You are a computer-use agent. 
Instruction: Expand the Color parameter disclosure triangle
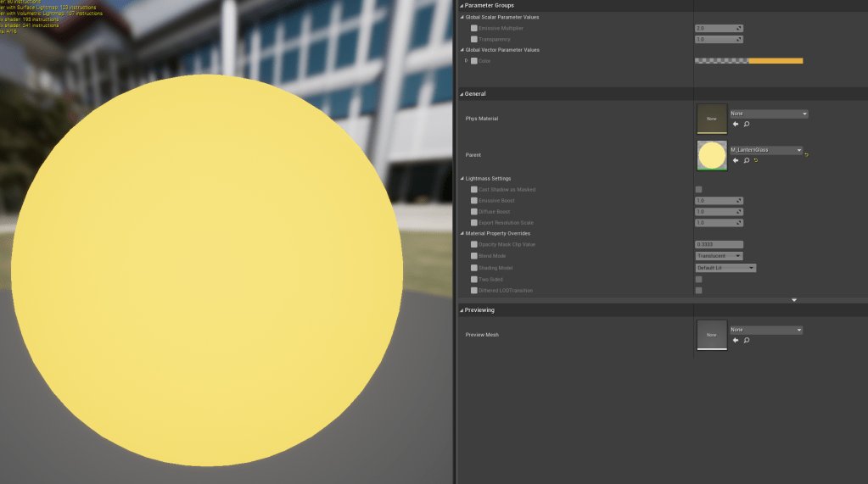pyautogui.click(x=466, y=61)
